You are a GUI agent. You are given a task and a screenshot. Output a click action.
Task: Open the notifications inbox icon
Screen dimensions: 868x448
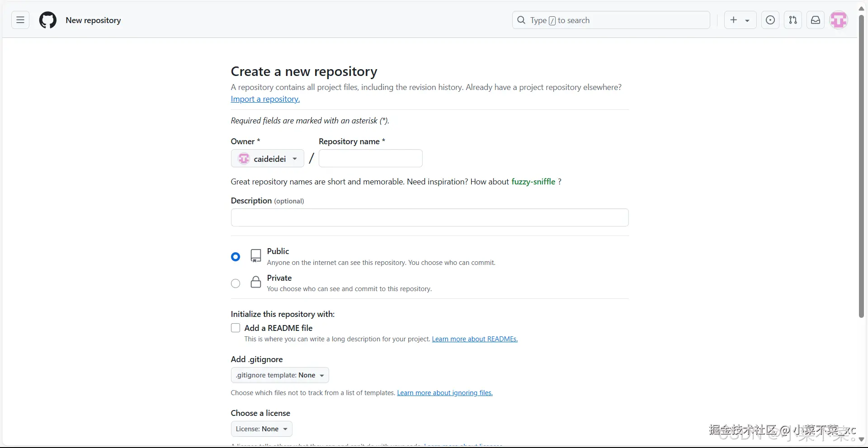coord(816,20)
